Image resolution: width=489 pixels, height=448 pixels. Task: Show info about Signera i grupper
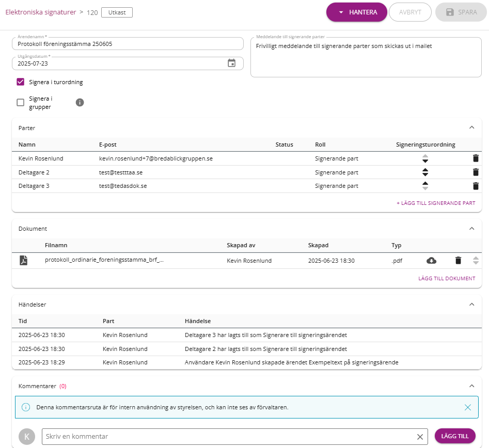(80, 102)
